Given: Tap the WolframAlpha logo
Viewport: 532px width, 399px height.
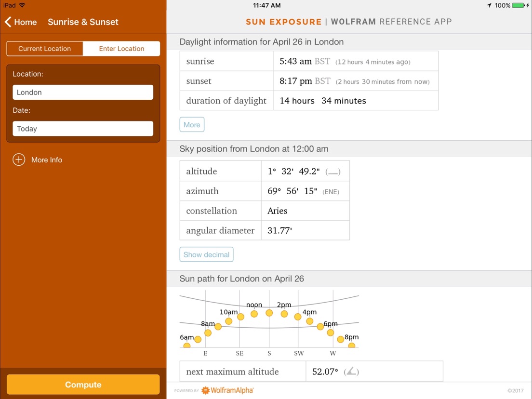Looking at the screenshot, I should 227,390.
